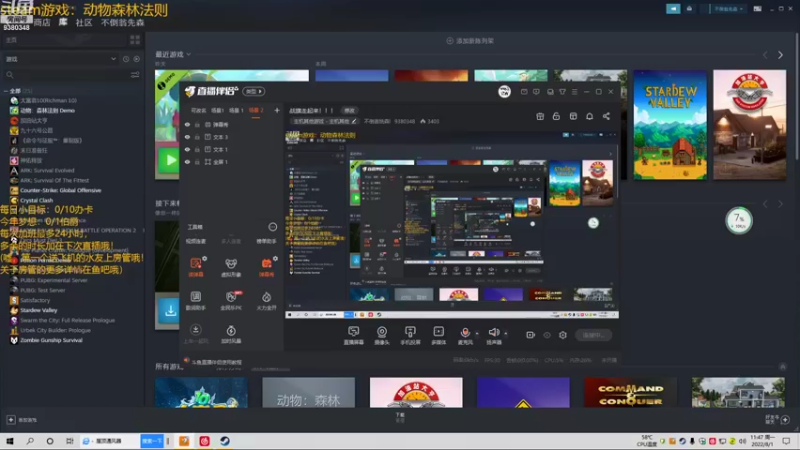Open Counter-Strike: Global Offensive in the library list

(61, 190)
